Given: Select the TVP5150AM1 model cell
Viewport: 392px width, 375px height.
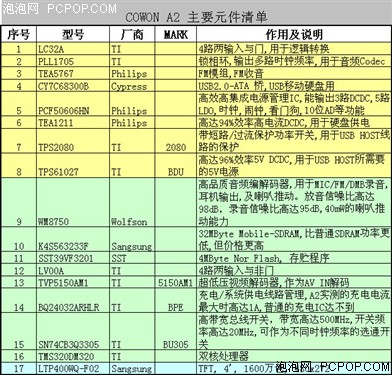Looking at the screenshot, I should [x=73, y=283].
